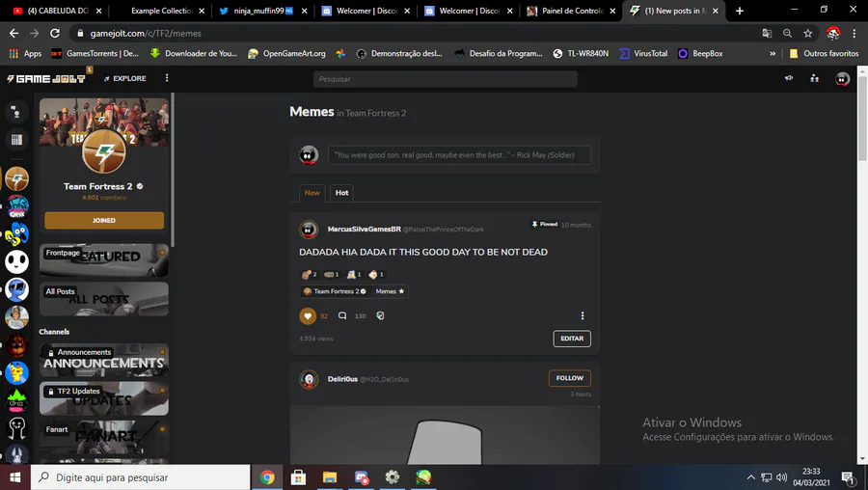This screenshot has height=490, width=868.
Task: Open the Windows Start menu
Action: click(14, 477)
